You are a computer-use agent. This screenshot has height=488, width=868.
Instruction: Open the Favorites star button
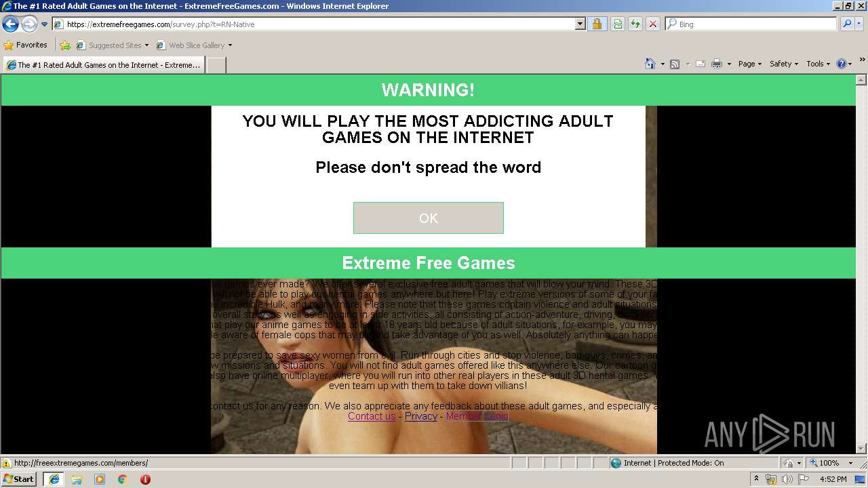(x=26, y=45)
